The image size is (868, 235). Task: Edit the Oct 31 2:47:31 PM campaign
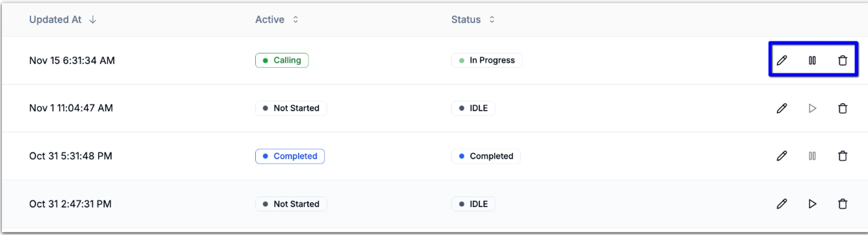[x=782, y=204]
